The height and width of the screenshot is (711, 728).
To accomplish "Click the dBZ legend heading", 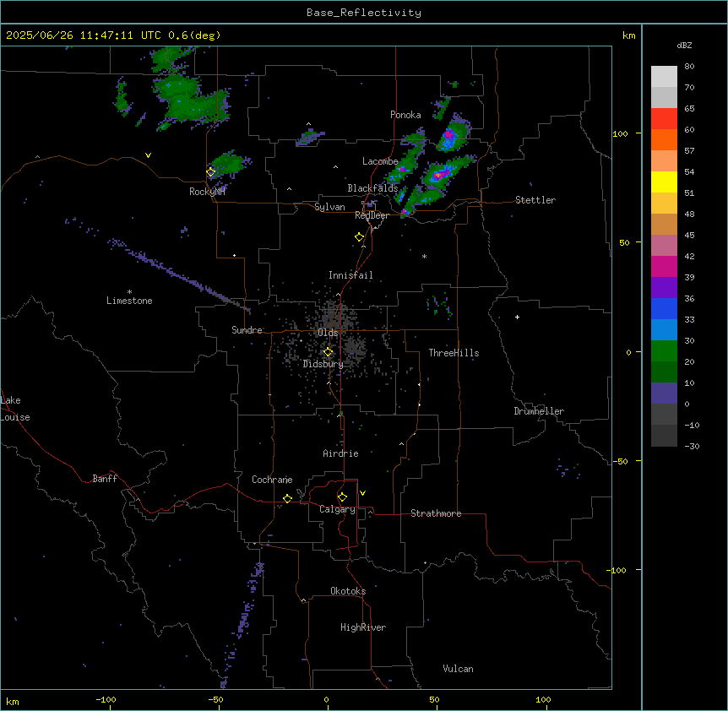I will [684, 46].
